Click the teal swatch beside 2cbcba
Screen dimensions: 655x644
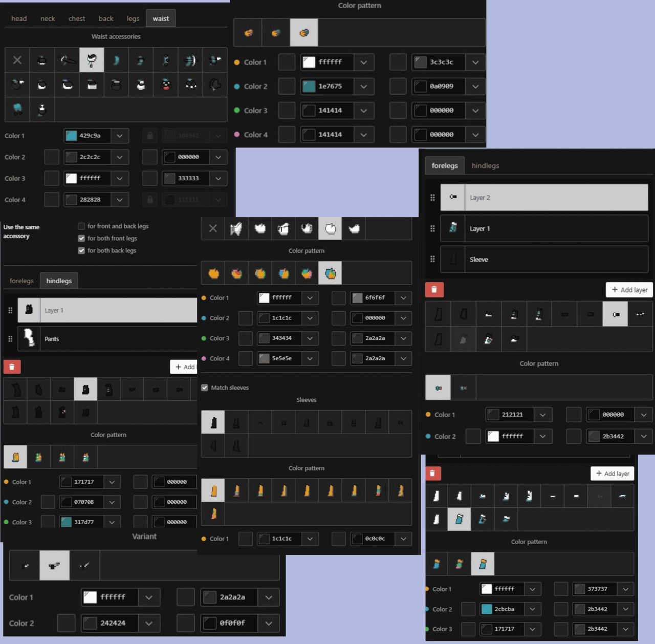[487, 609]
